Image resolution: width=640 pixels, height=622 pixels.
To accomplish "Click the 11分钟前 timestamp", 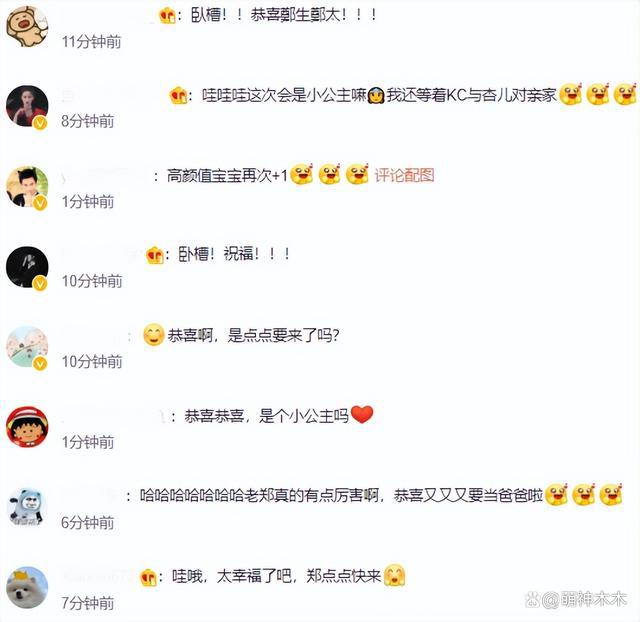I will pos(91,42).
